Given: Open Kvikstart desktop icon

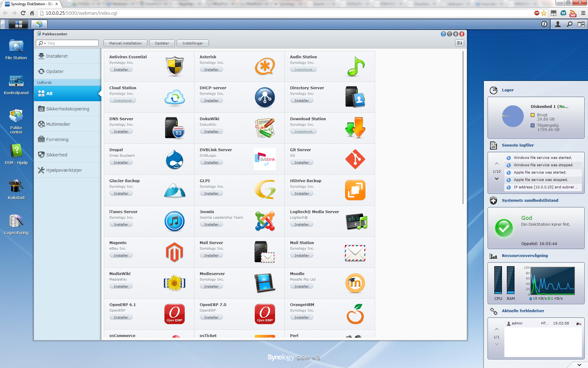Looking at the screenshot, I should pos(16,189).
